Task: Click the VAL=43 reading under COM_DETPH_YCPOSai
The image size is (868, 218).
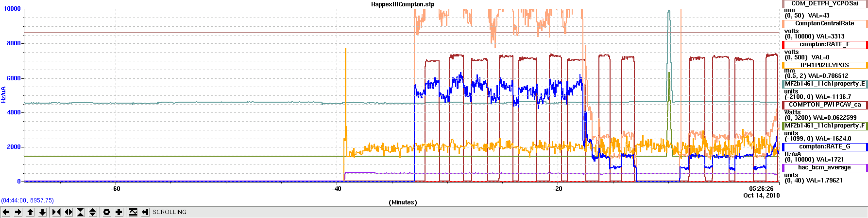Action: [x=819, y=16]
